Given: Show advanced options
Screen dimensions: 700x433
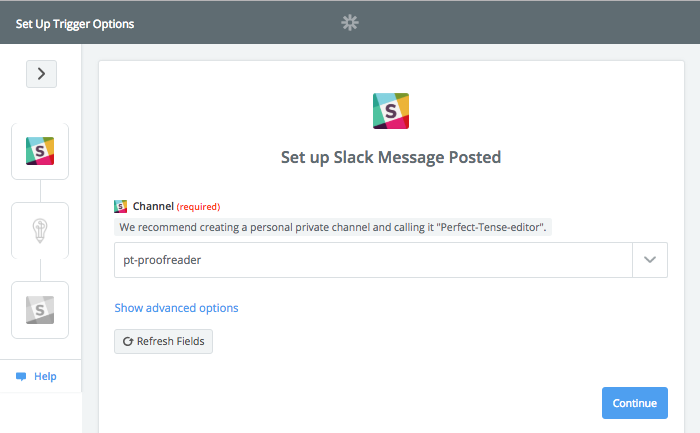Looking at the screenshot, I should 176,308.
